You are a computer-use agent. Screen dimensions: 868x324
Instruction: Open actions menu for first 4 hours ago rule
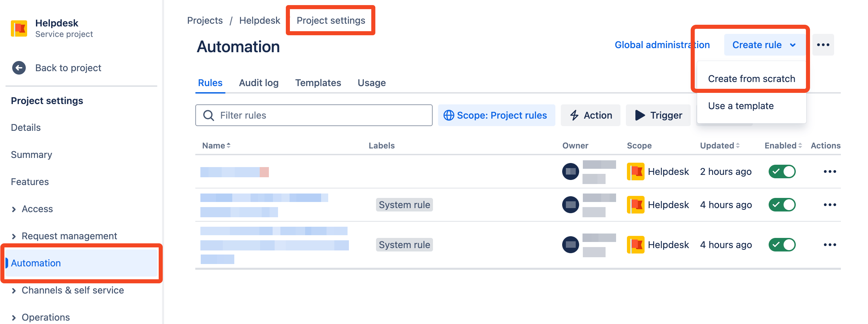tap(830, 205)
